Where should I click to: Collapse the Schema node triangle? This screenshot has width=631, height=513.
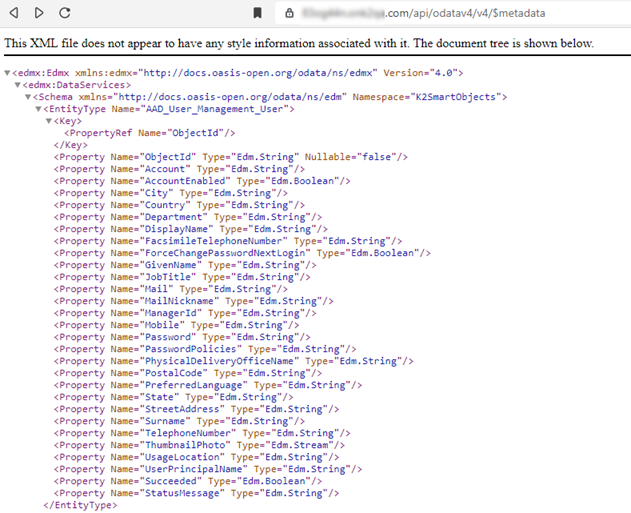pos(29,97)
